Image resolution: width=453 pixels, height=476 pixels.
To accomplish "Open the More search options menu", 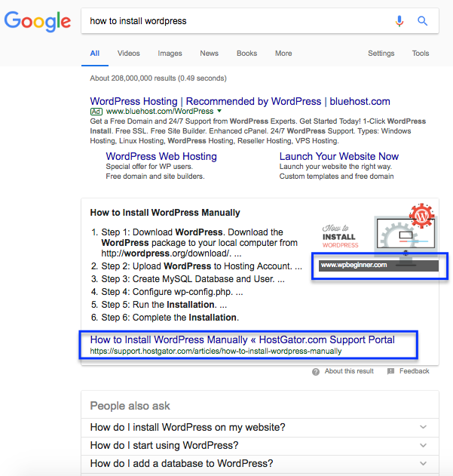I will point(283,54).
